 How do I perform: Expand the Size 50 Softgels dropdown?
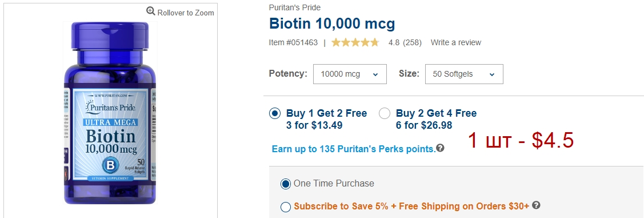pyautogui.click(x=464, y=74)
